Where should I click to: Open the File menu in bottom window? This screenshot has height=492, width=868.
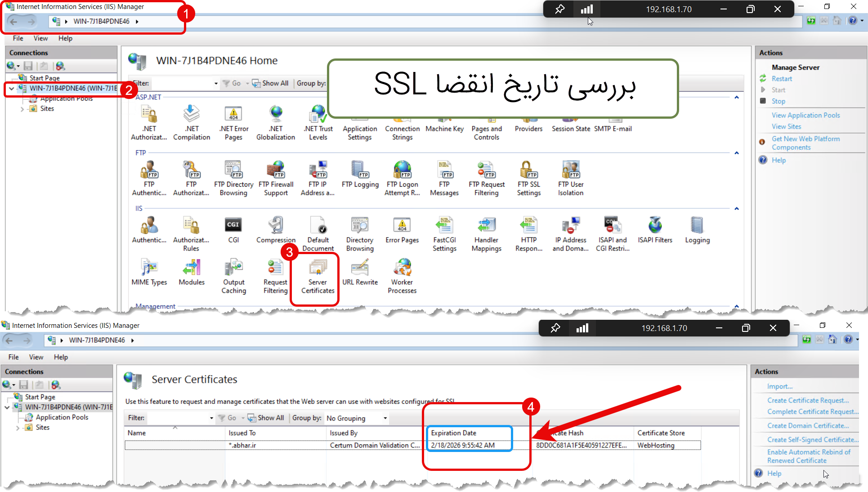point(13,357)
